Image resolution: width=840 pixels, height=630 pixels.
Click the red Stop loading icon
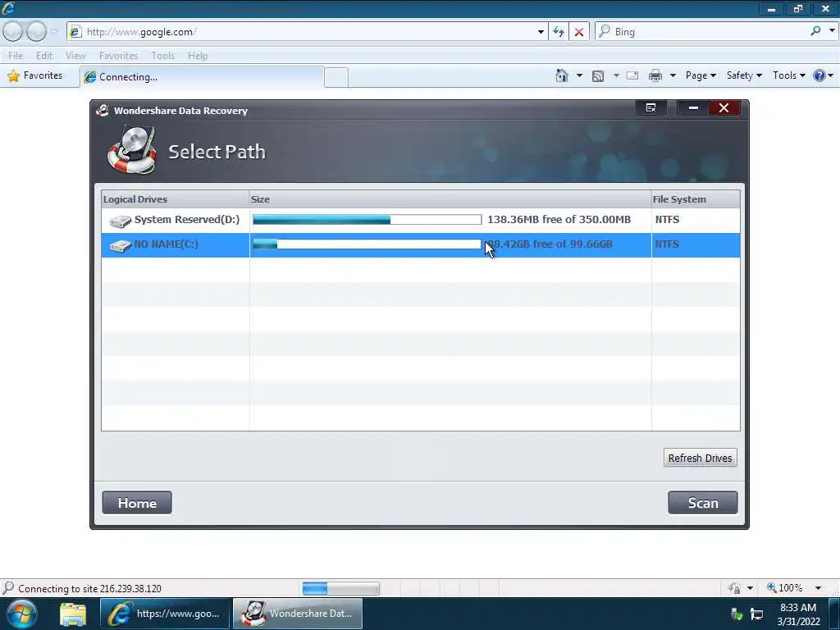[579, 32]
